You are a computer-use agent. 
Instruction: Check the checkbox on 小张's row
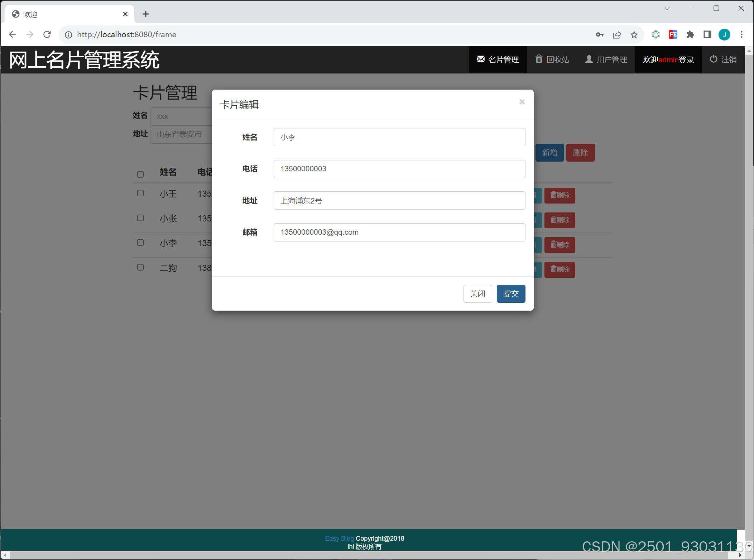click(140, 218)
